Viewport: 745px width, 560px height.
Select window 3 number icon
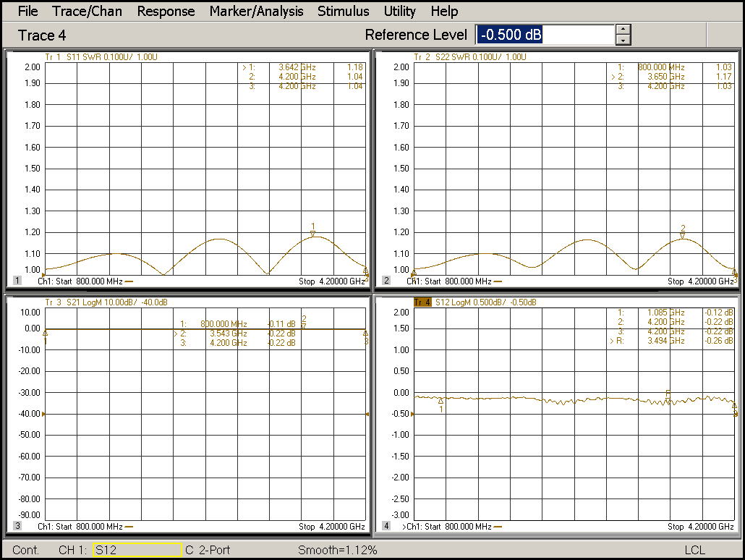coord(17,526)
